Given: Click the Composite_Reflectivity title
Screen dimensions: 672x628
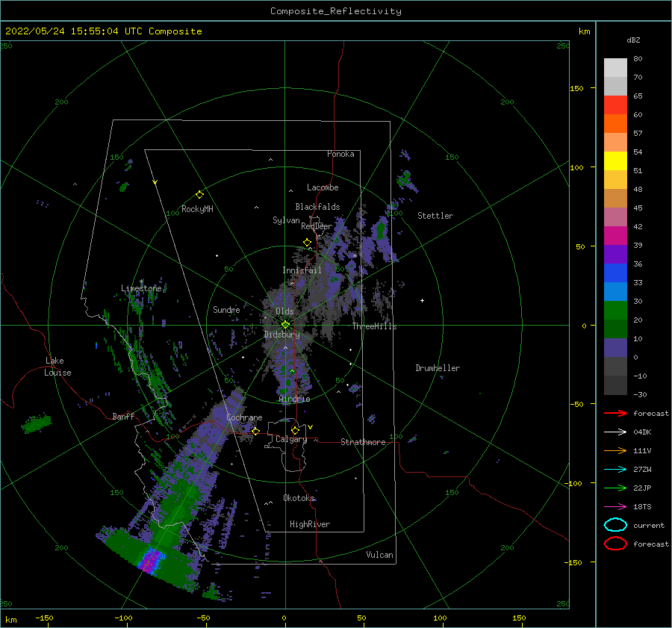Looking at the screenshot, I should (x=336, y=11).
